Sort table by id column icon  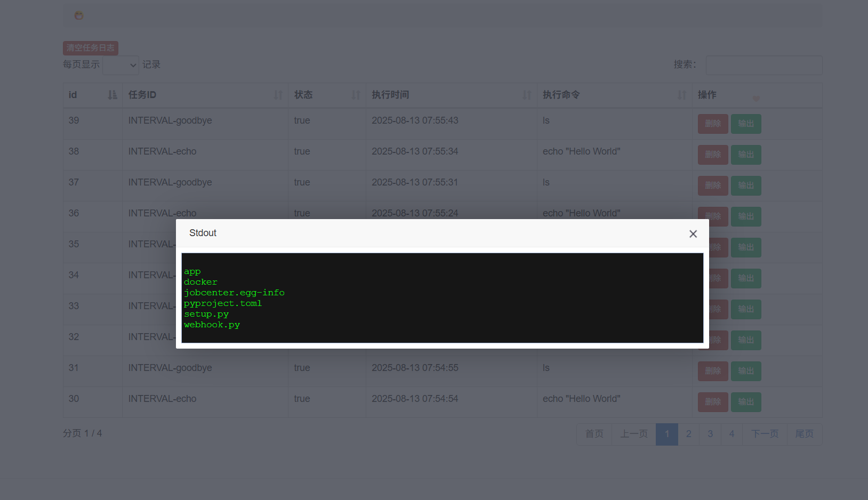(x=112, y=95)
